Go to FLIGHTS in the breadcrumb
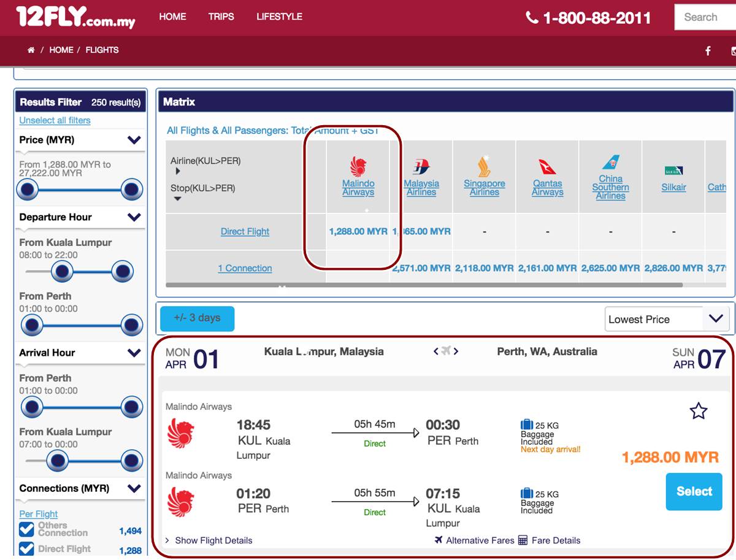The width and height of the screenshot is (736, 560). pos(102,50)
